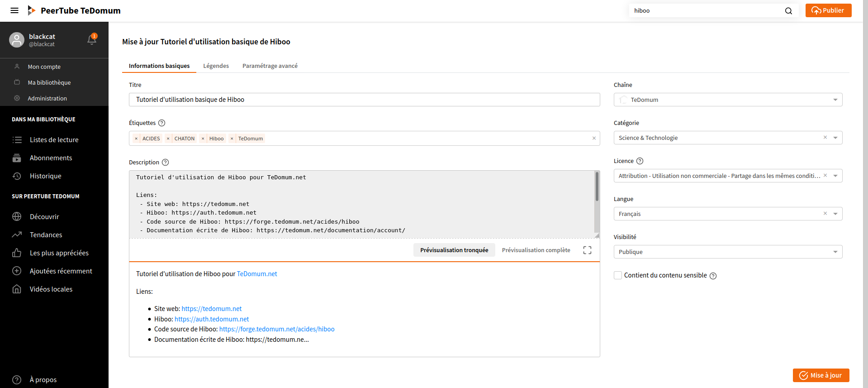Open the Langue dropdown arrow

pyautogui.click(x=835, y=214)
